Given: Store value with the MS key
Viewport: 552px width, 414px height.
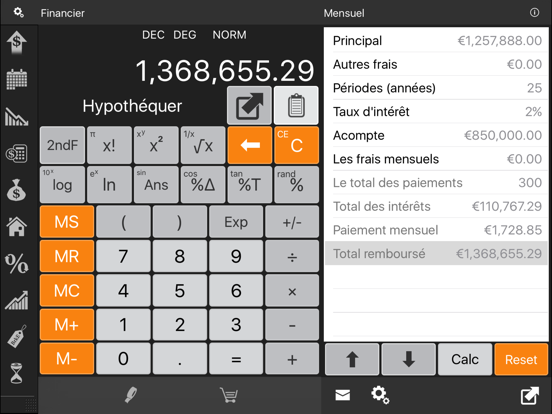Looking at the screenshot, I should click(x=67, y=222).
